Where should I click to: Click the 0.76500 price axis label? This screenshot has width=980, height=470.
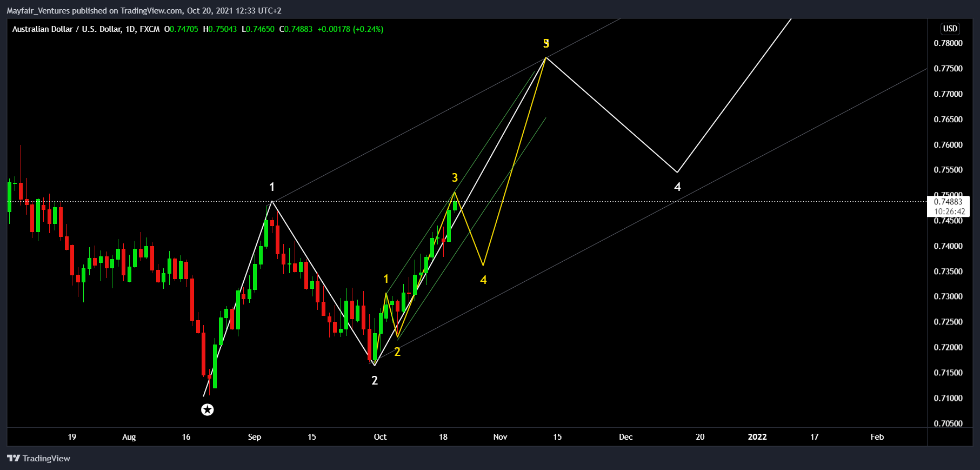click(948, 120)
